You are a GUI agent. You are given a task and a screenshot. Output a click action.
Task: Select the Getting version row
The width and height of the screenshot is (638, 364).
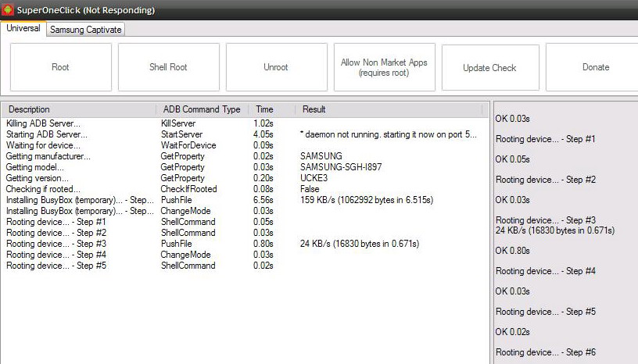tap(244, 178)
